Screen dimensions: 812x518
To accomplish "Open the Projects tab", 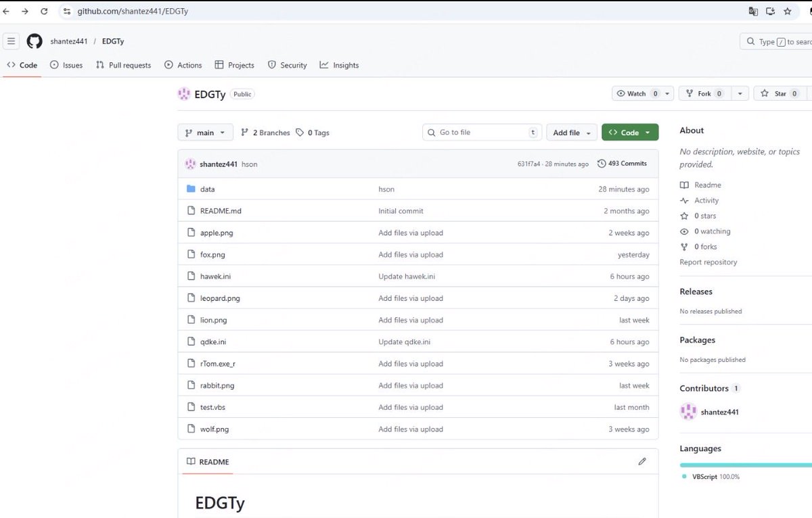I will (234, 66).
